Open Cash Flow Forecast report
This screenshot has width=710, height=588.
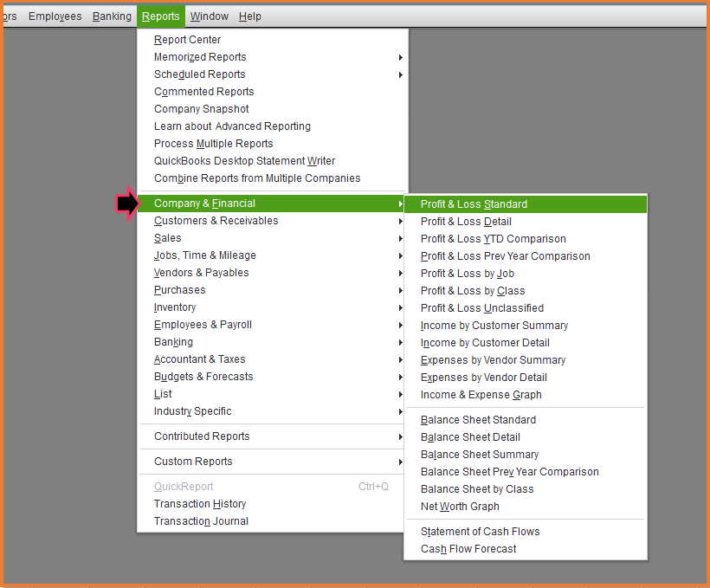click(526, 549)
